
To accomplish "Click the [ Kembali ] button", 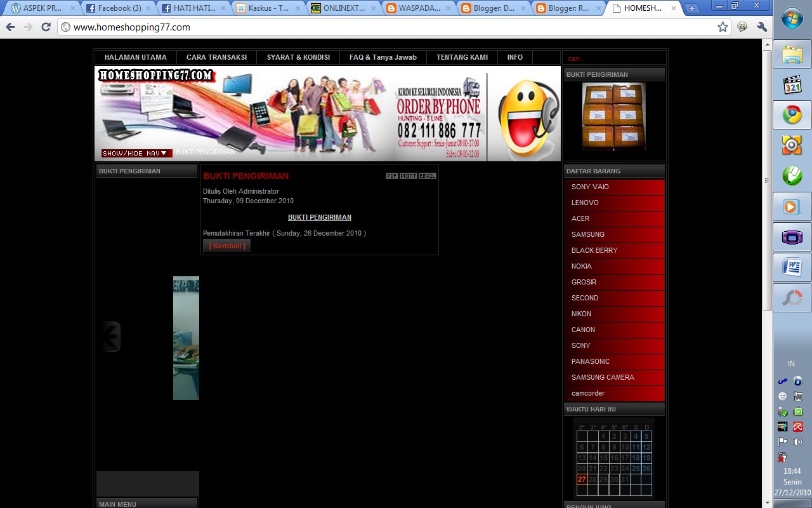I will pyautogui.click(x=227, y=246).
